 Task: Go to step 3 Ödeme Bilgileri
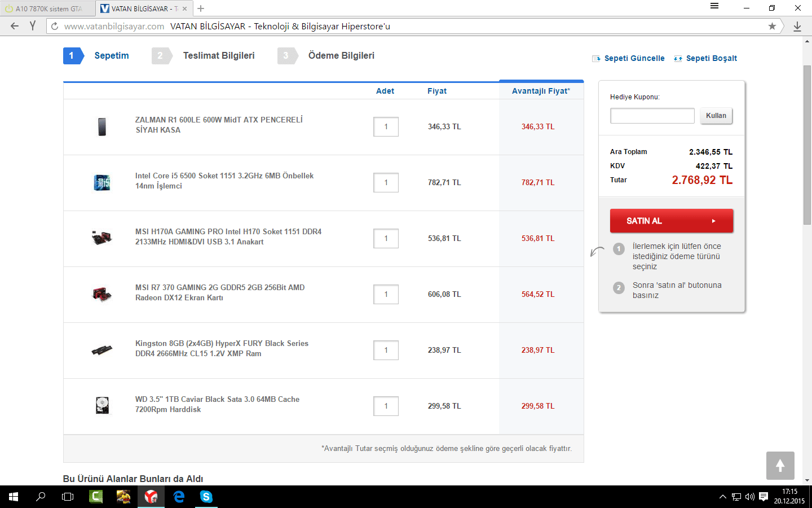(x=326, y=55)
